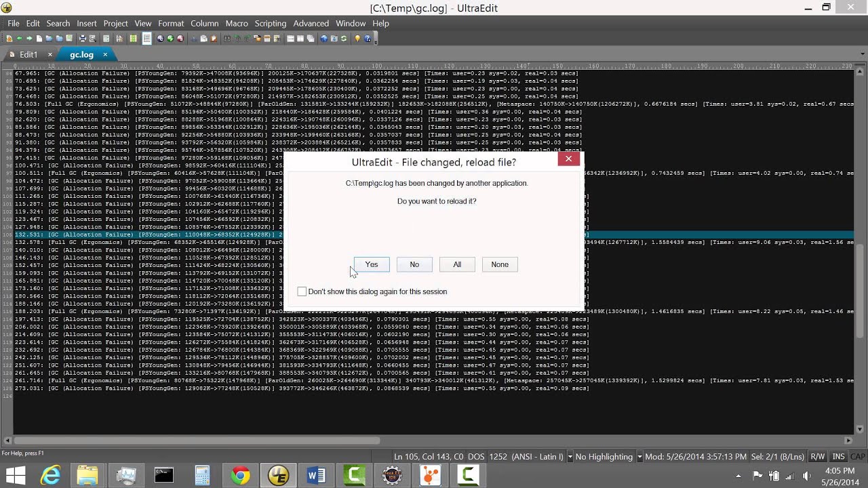Close the File changed dialog
The image size is (868, 488).
tap(568, 159)
